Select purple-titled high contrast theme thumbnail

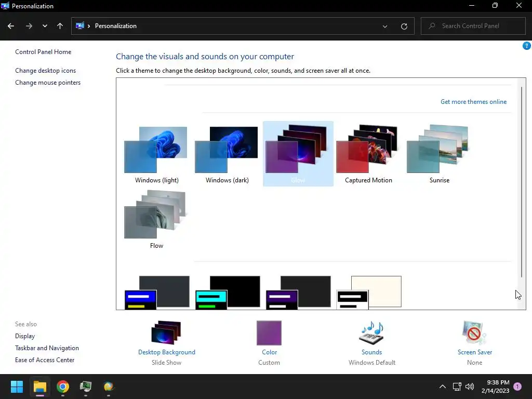point(298,292)
